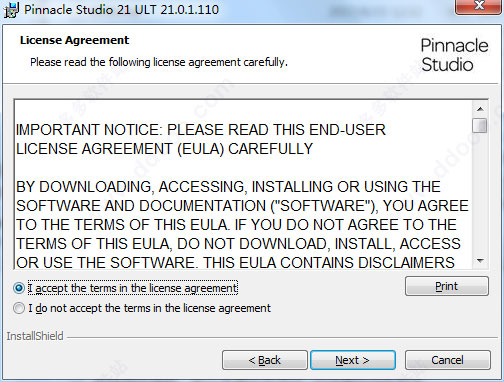Click the 'IMPORTANT NOTICE' line in the EULA
Screen dimensions: 504x382
(201, 130)
